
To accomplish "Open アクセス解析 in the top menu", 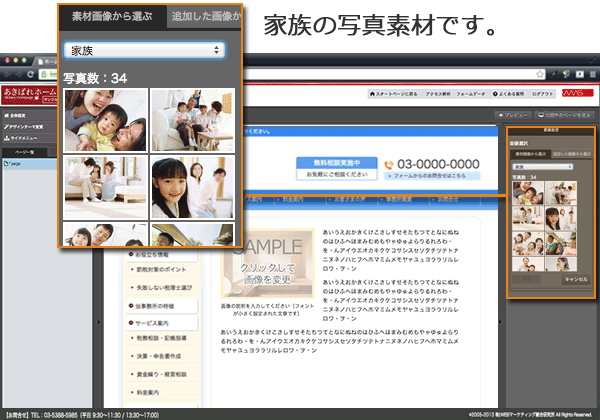I will (445, 93).
